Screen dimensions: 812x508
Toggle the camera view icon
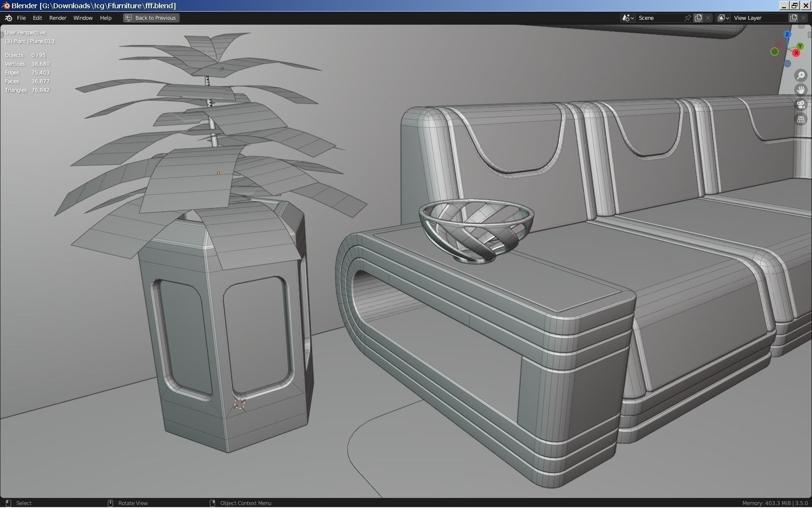pos(801,105)
